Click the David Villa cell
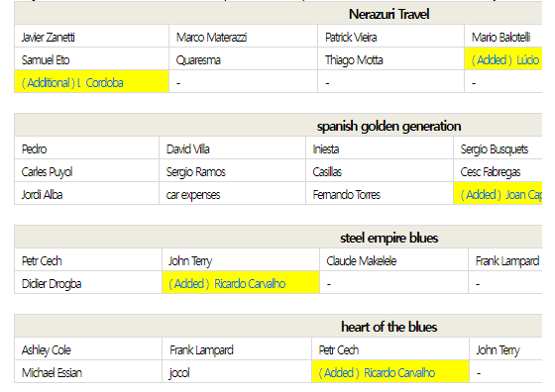 pos(232,148)
